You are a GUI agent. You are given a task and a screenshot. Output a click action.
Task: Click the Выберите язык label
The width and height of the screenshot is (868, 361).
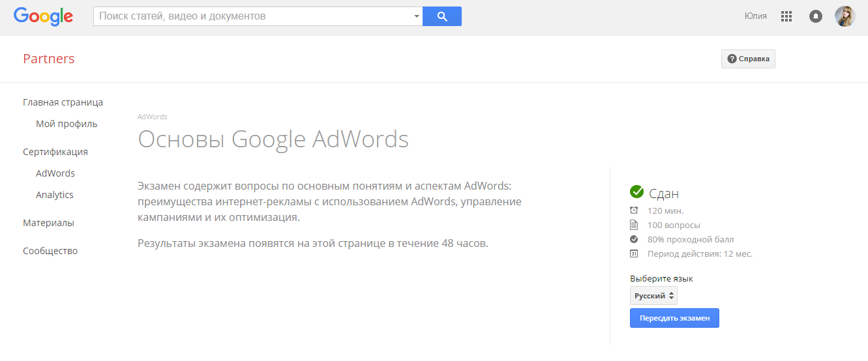(x=661, y=278)
